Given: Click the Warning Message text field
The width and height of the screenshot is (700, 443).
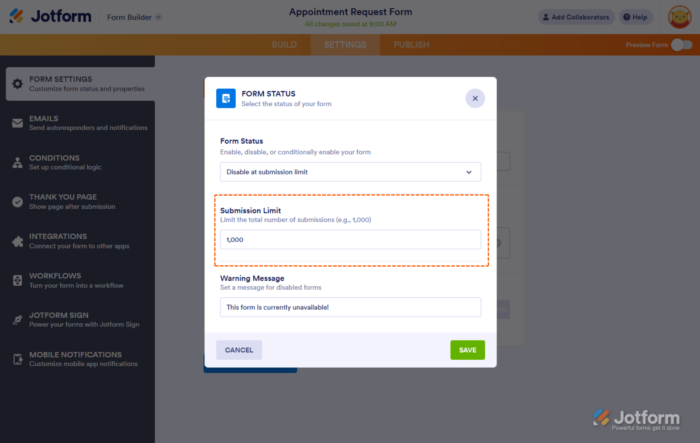Looking at the screenshot, I should pos(350,307).
